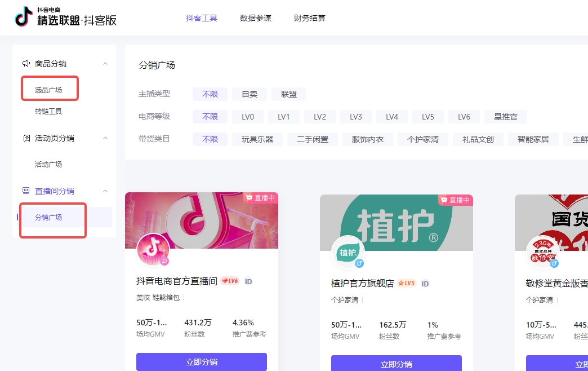Filter 主播类型 by 自卖
Image resolution: width=588 pixels, height=371 pixels.
pyautogui.click(x=250, y=94)
